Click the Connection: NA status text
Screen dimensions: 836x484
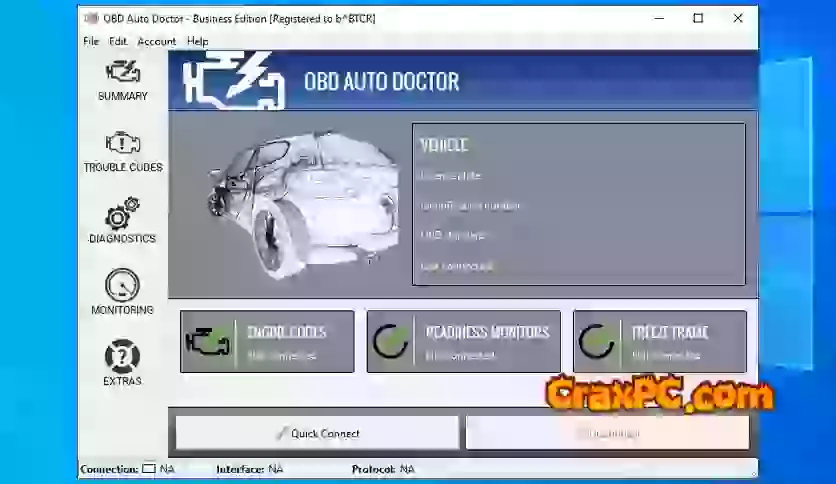[127, 469]
